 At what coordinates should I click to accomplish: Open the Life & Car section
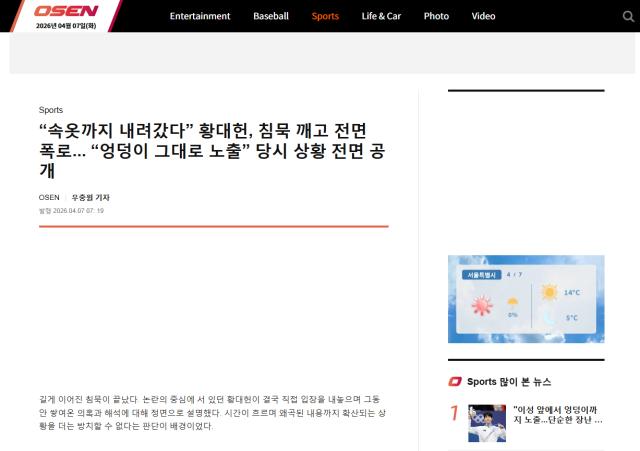click(381, 16)
